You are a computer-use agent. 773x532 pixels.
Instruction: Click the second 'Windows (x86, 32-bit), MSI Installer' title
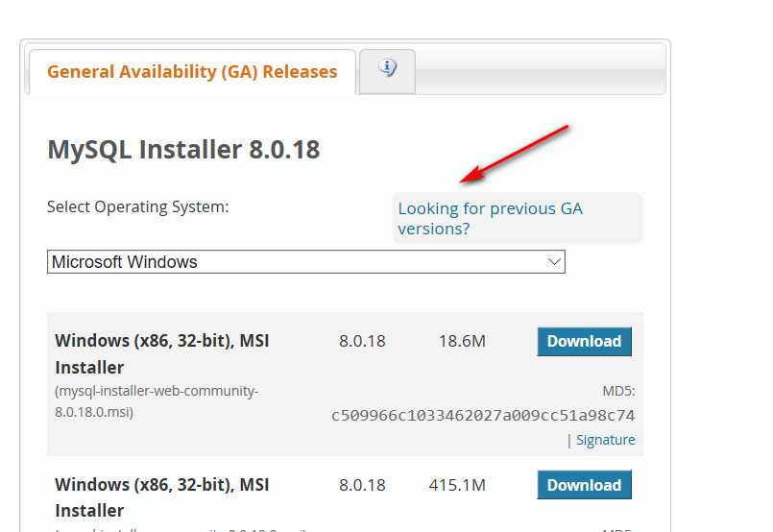[x=162, y=497]
